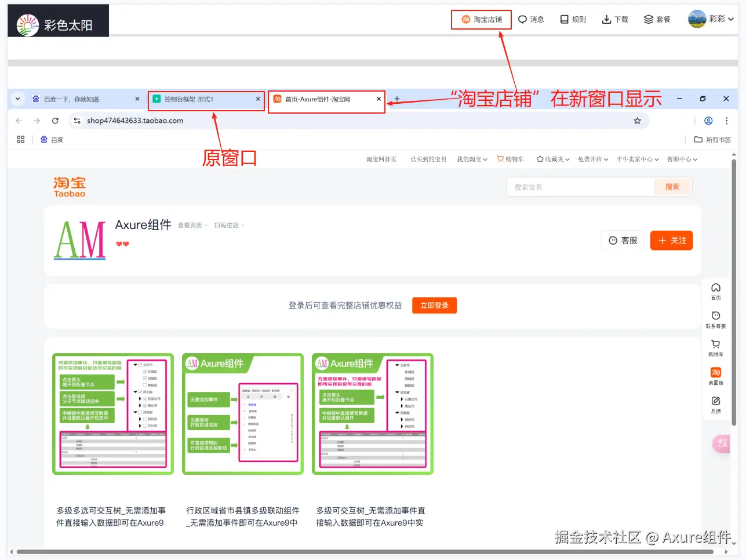Image resolution: width=746 pixels, height=560 pixels.
Task: Click the horizontal scrollbar at the bottom
Action: pos(365,552)
